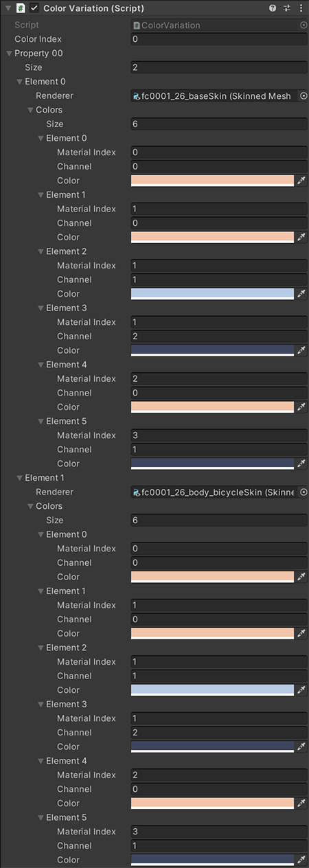Collapse color Element 5 in baseSkin Colors
Screen dimensions: 309x868
pos(41,422)
